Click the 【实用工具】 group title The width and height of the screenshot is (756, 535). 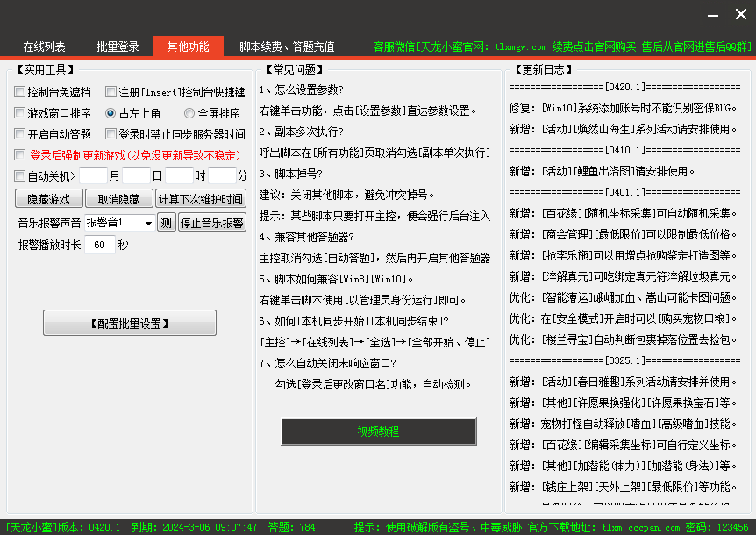[x=46, y=69]
